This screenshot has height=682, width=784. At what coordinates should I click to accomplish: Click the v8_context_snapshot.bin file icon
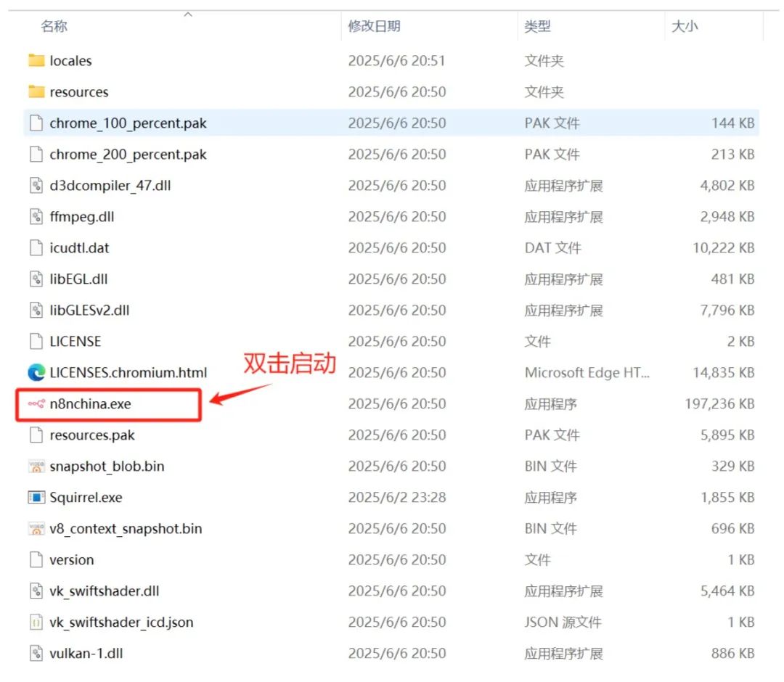(36, 529)
